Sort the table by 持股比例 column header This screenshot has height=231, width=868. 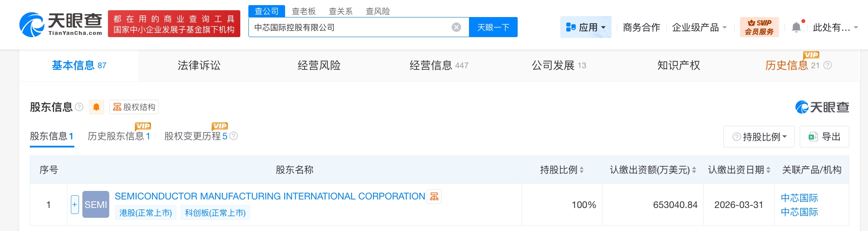coord(582,170)
